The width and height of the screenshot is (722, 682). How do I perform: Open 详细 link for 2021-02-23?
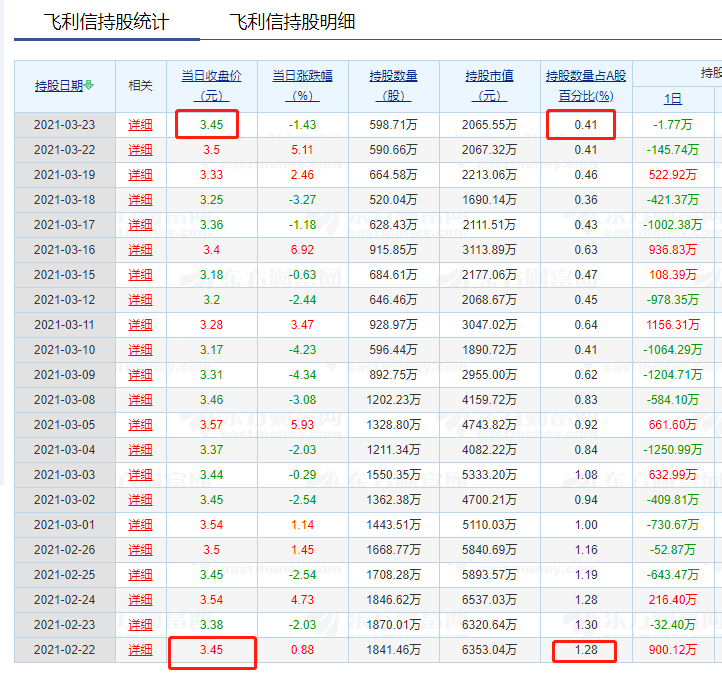click(140, 625)
